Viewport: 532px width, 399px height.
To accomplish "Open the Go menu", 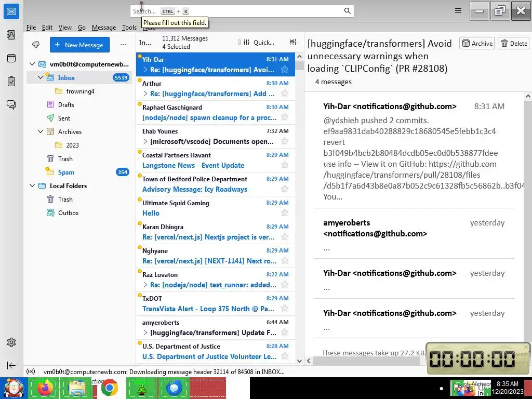I will point(82,28).
